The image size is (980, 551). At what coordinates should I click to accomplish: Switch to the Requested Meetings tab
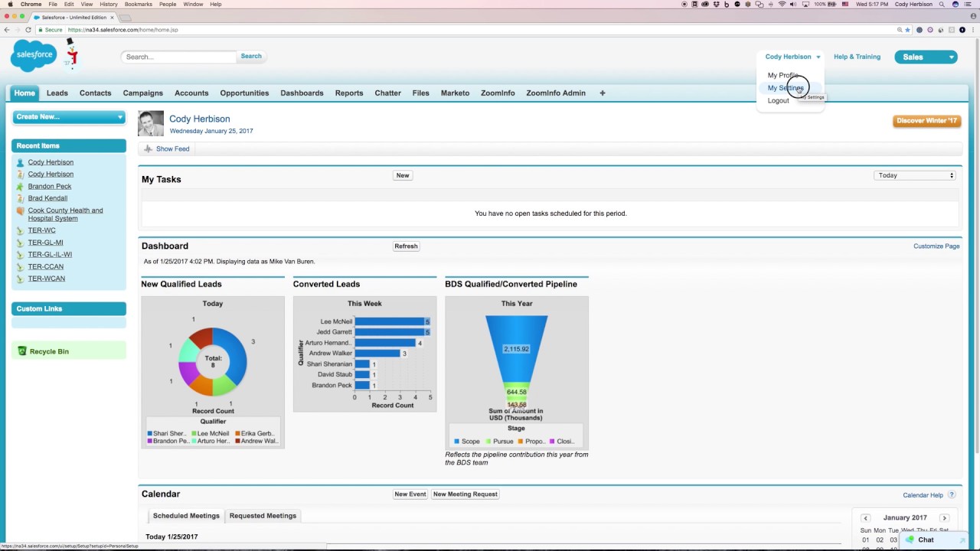[263, 516]
